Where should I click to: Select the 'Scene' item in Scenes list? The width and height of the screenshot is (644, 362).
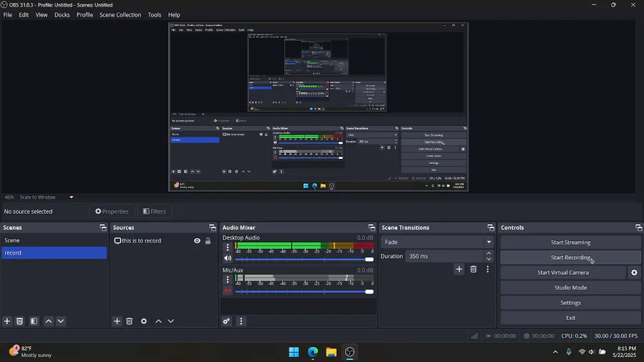tap(54, 240)
